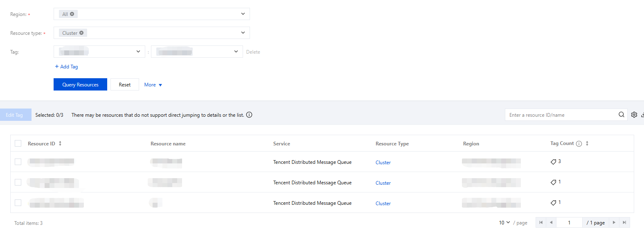This screenshot has width=644, height=240.
Task: Click Tag Count info icon
Action: coord(579,144)
